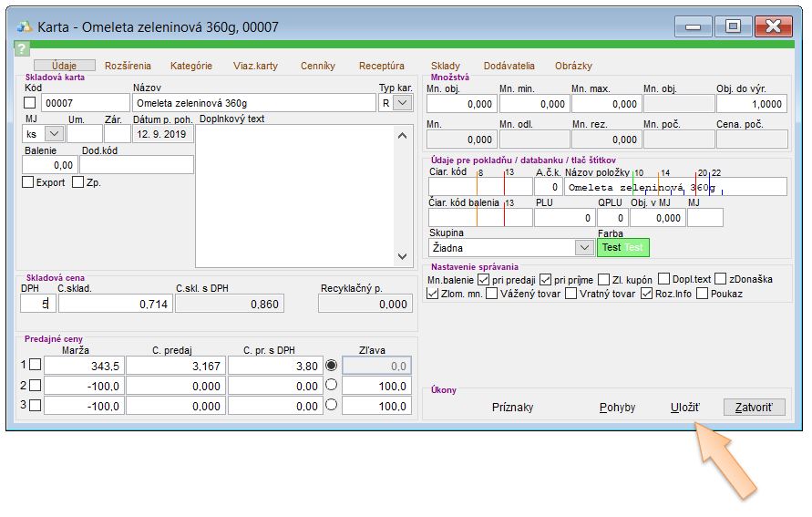The height and width of the screenshot is (517, 812).
Task: Expand the Typ kar. dropdown
Action: [402, 103]
